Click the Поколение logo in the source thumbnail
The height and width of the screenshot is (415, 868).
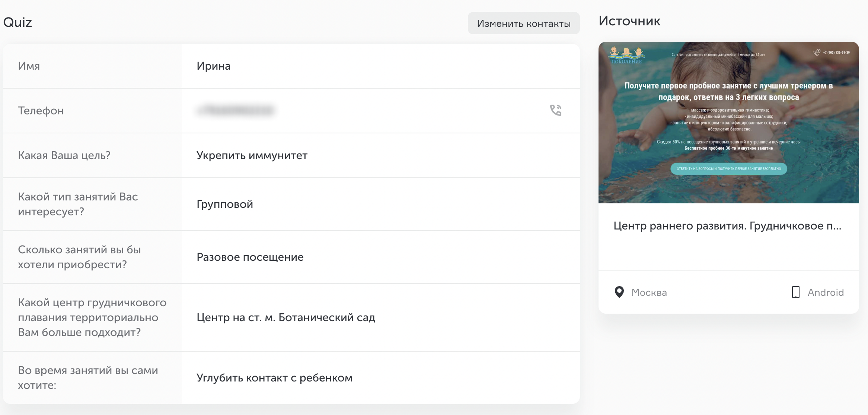[x=626, y=56]
